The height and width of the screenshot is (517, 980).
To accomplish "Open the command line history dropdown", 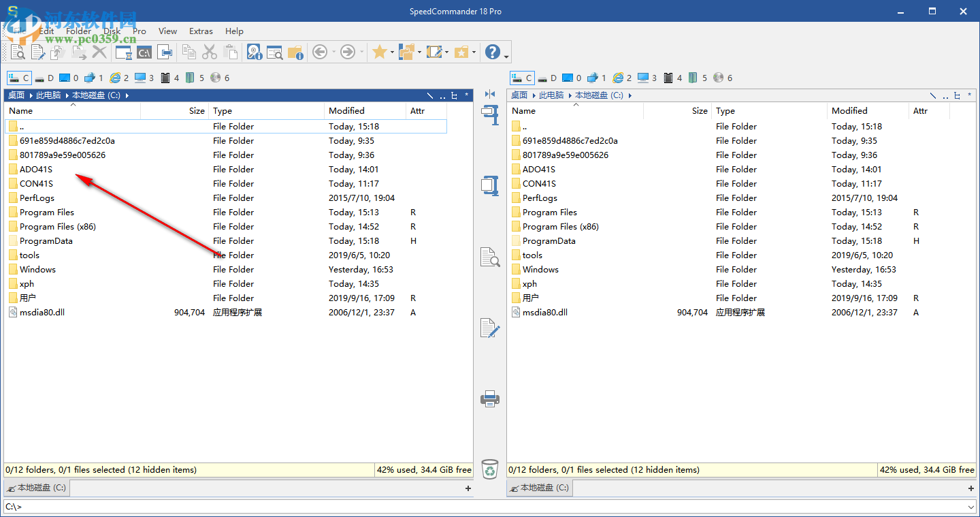I will point(970,507).
